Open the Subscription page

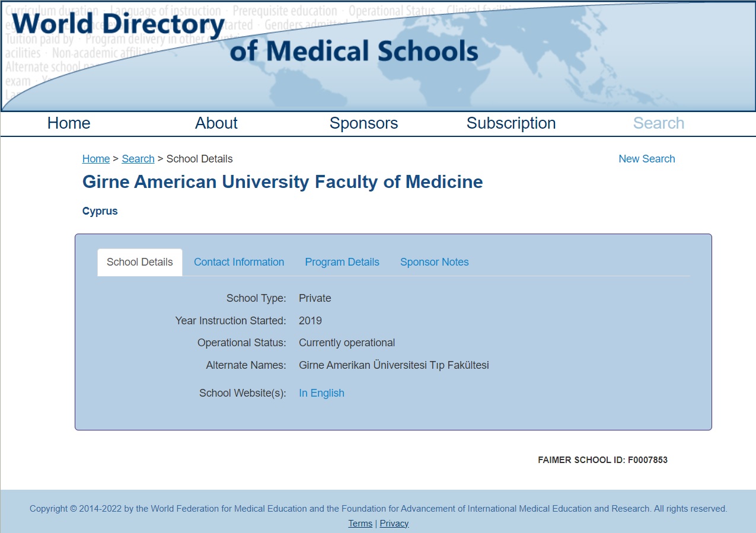point(511,123)
